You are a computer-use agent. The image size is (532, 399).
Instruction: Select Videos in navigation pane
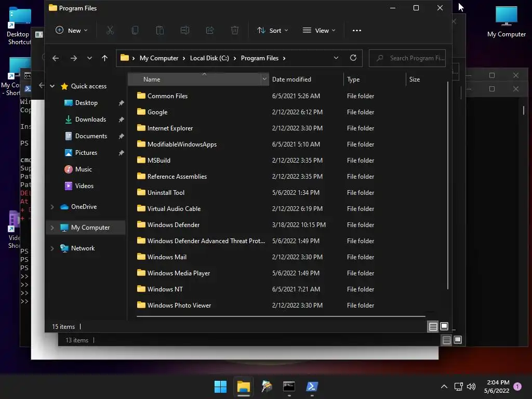[x=84, y=186]
